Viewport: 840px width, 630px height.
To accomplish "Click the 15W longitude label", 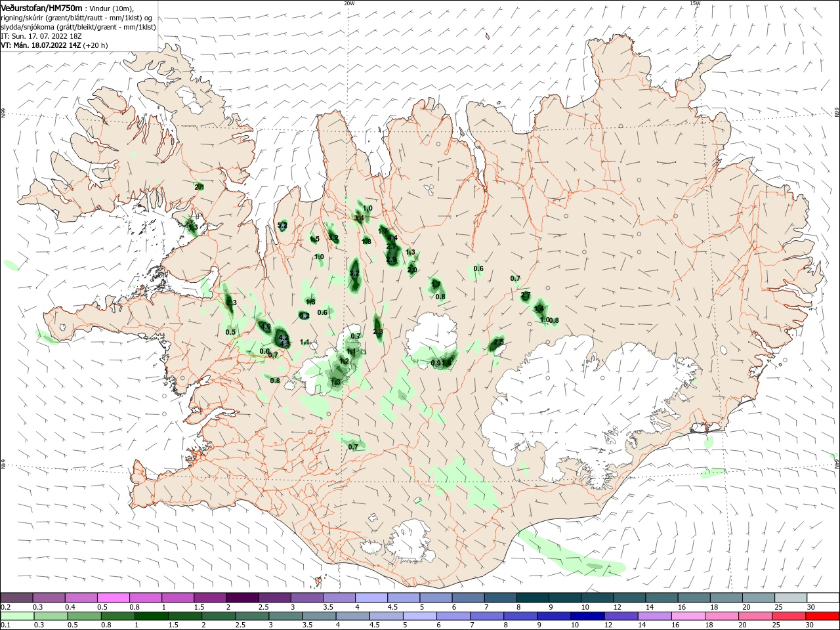I will [x=695, y=3].
